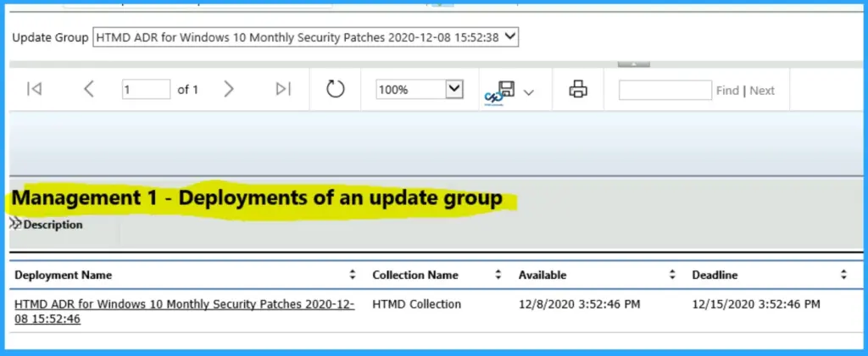Click Management 1 report title
This screenshot has height=356, width=868.
click(258, 198)
